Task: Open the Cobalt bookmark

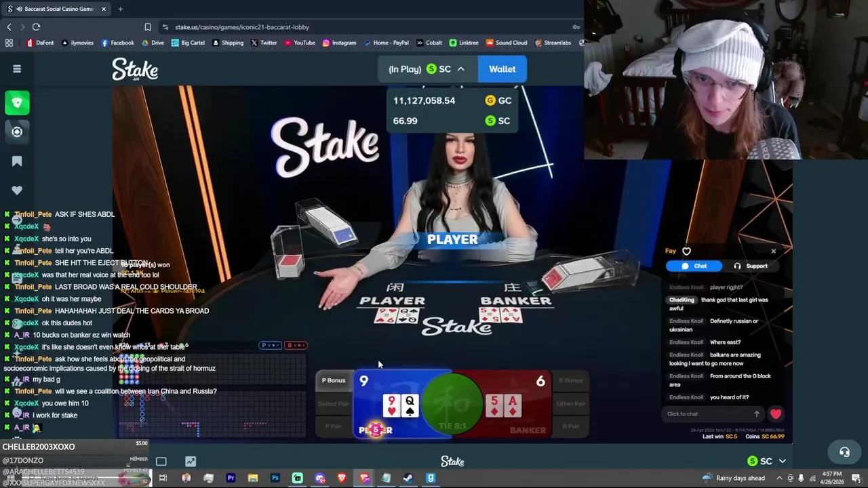Action: click(429, 43)
